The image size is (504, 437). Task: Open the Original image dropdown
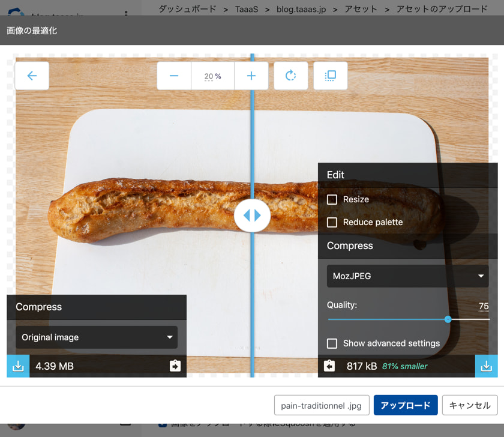click(x=97, y=337)
